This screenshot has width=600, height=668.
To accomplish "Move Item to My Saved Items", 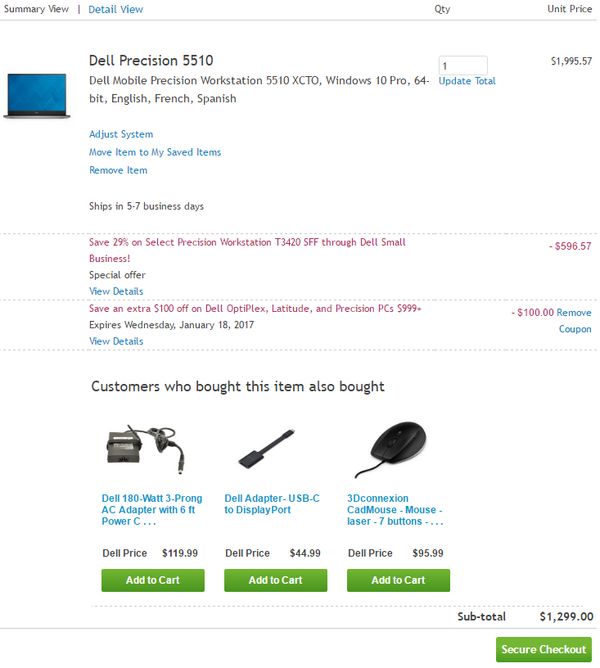I will 155,152.
